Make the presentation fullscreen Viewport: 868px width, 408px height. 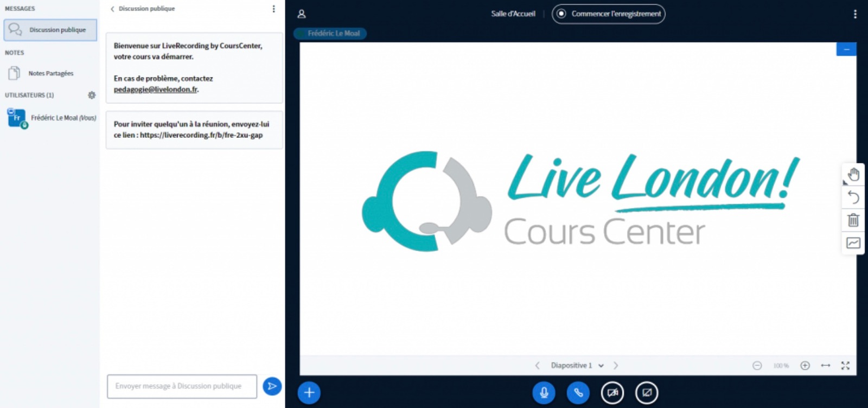tap(845, 366)
